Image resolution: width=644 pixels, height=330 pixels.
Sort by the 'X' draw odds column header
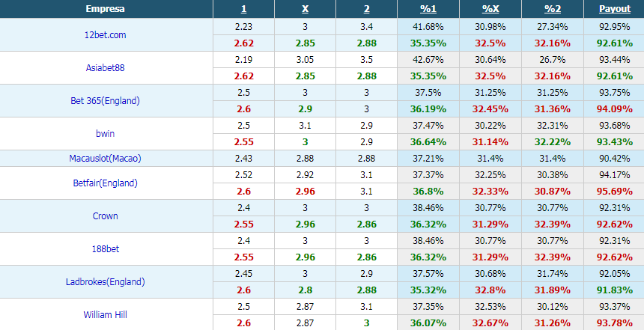[x=306, y=9]
